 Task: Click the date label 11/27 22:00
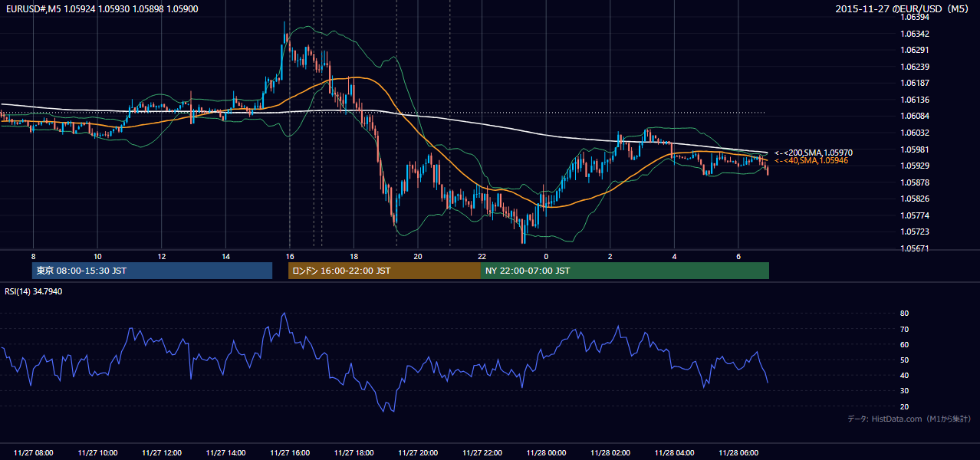[482, 453]
